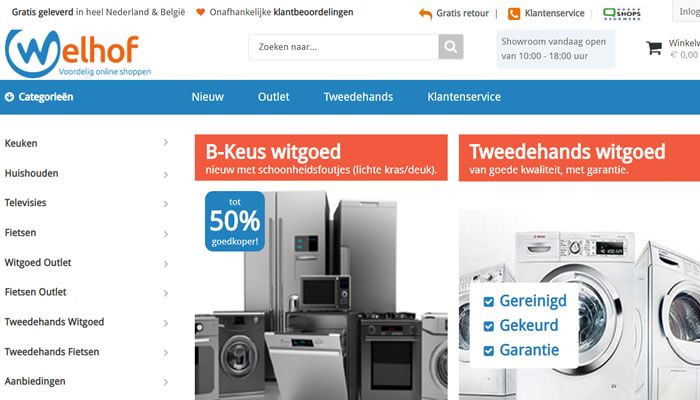Open the shopping cart icon

click(654, 48)
